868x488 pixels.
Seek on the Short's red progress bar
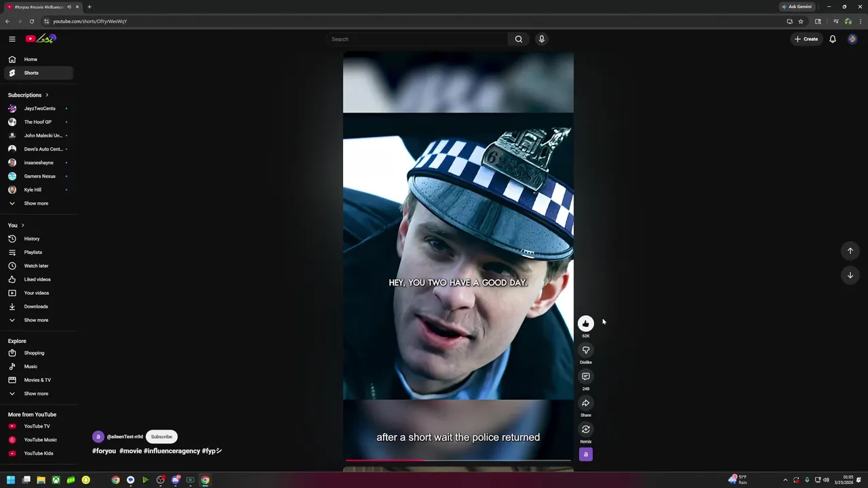pos(458,460)
